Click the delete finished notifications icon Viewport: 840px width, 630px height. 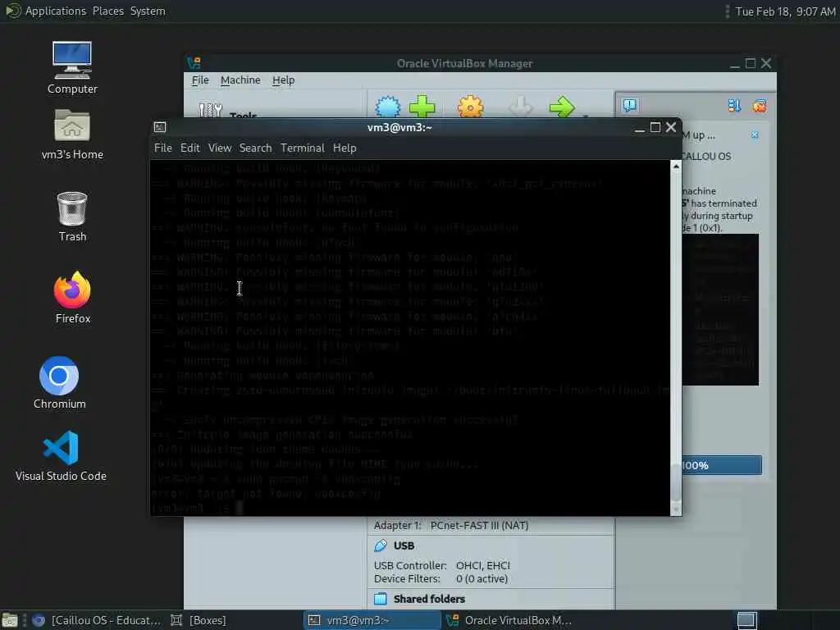click(759, 106)
